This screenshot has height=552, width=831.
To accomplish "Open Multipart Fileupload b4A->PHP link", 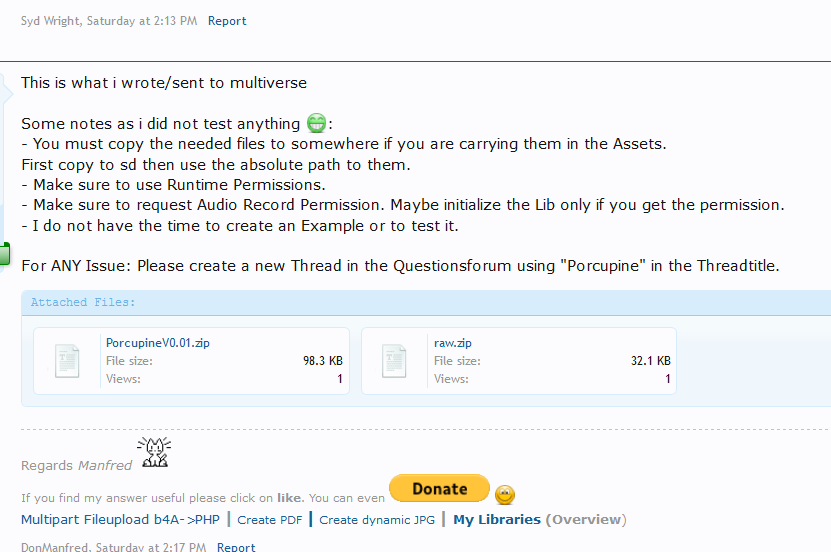I will [122, 520].
